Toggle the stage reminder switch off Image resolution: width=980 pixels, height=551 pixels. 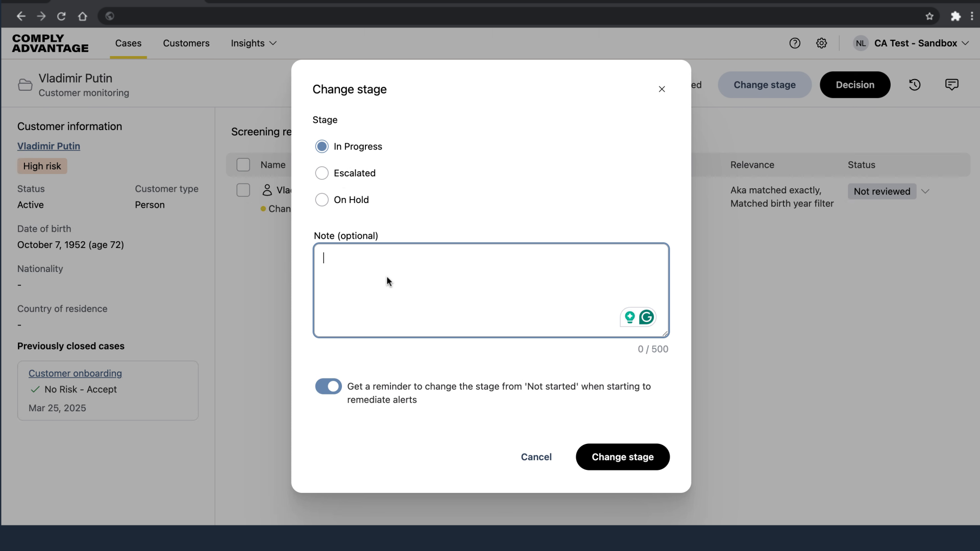pos(328,387)
